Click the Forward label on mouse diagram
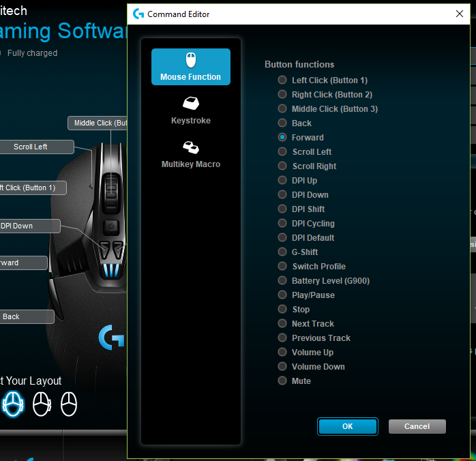Viewport: 476px width, 461px height. (x=23, y=263)
